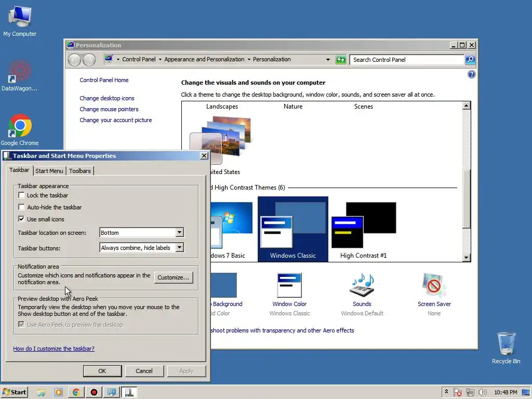
Task: Open Troubleshoot transparency and Aero effects link
Action: tap(282, 330)
